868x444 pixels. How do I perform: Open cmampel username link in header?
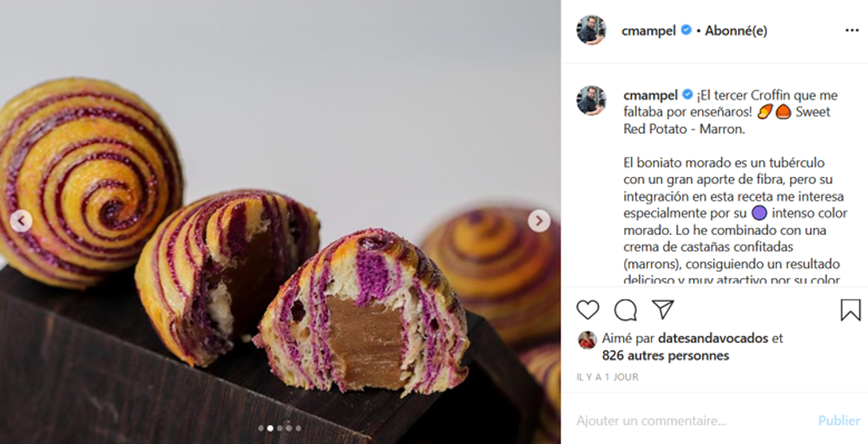point(648,31)
